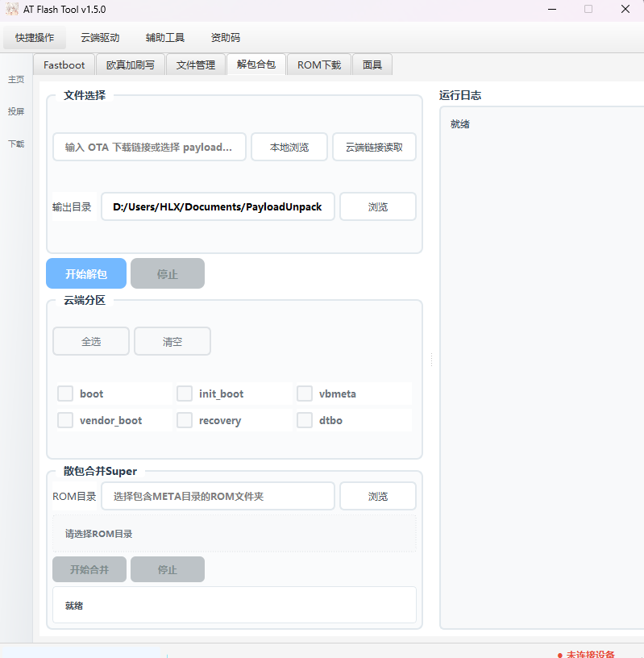Image resolution: width=644 pixels, height=658 pixels.
Task: Select the 解包合包 tab
Action: (x=256, y=65)
